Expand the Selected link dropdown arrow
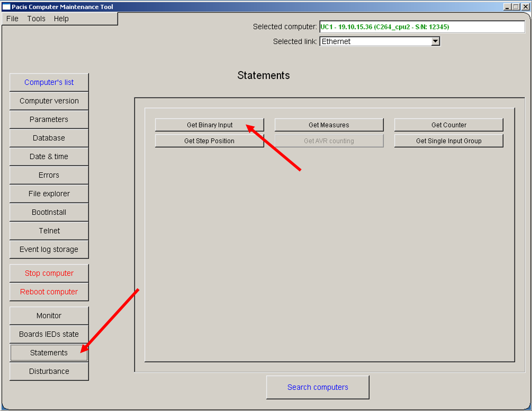 (435, 41)
